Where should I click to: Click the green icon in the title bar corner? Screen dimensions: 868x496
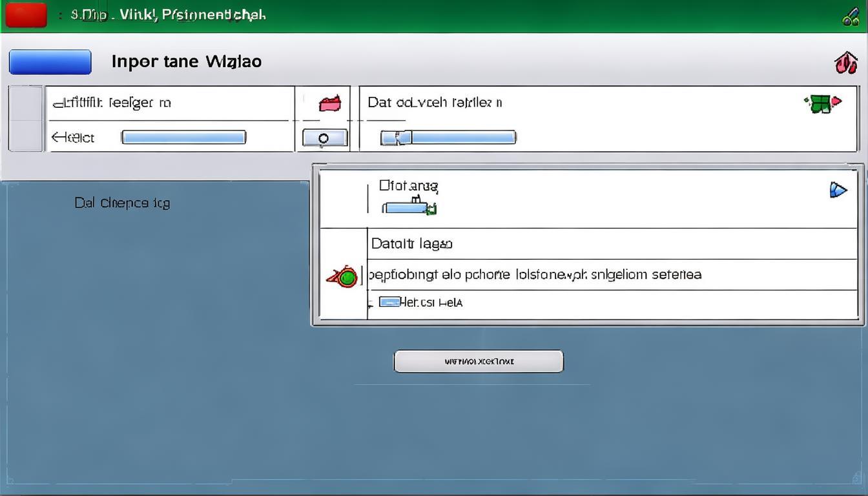(x=850, y=17)
